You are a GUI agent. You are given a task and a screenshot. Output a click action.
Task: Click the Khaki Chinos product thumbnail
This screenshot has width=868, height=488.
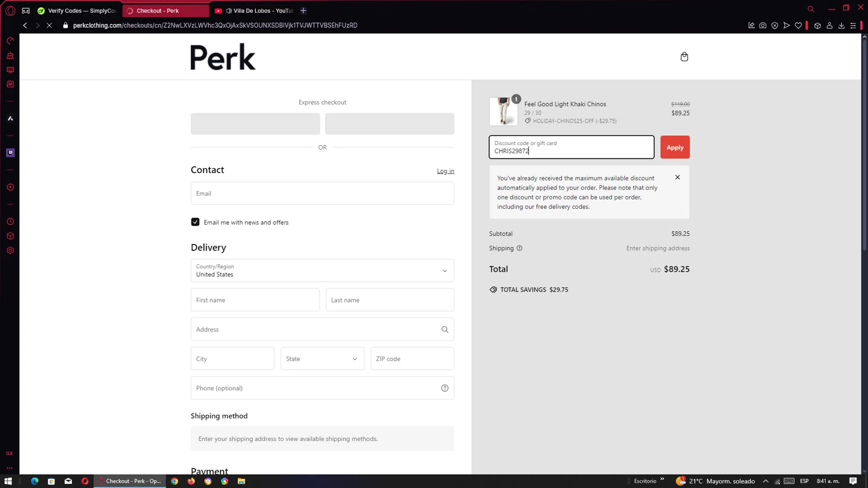503,111
